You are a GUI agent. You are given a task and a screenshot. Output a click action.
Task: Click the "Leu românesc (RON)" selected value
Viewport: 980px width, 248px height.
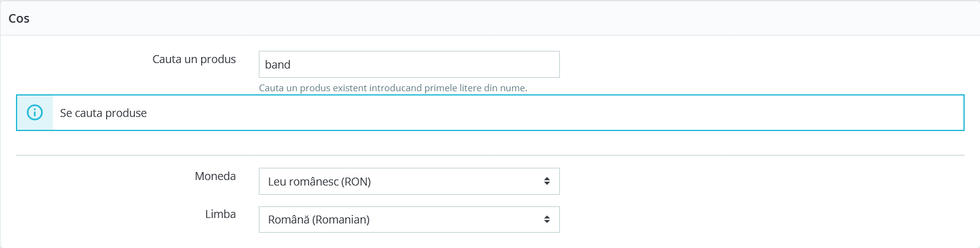tap(320, 182)
